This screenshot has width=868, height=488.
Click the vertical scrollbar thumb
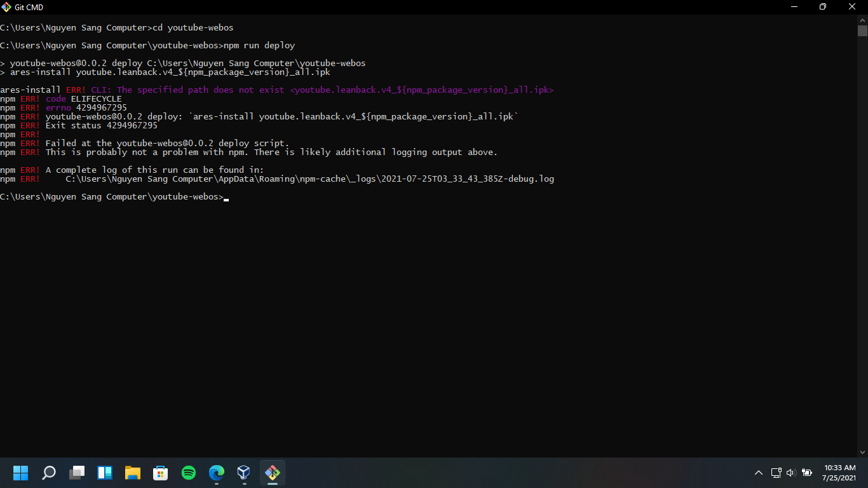pos(862,31)
